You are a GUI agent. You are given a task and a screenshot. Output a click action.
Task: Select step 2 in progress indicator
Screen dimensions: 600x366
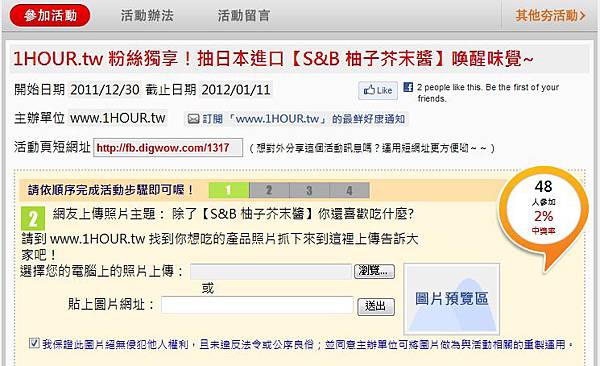click(269, 190)
